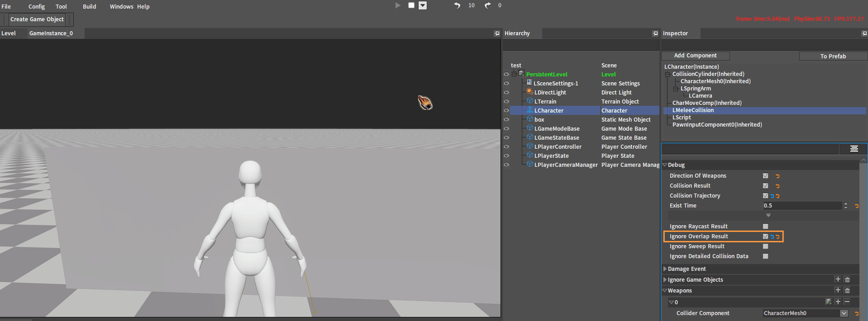Reset the Exist Time value to default
868x321 pixels.
coord(856,206)
